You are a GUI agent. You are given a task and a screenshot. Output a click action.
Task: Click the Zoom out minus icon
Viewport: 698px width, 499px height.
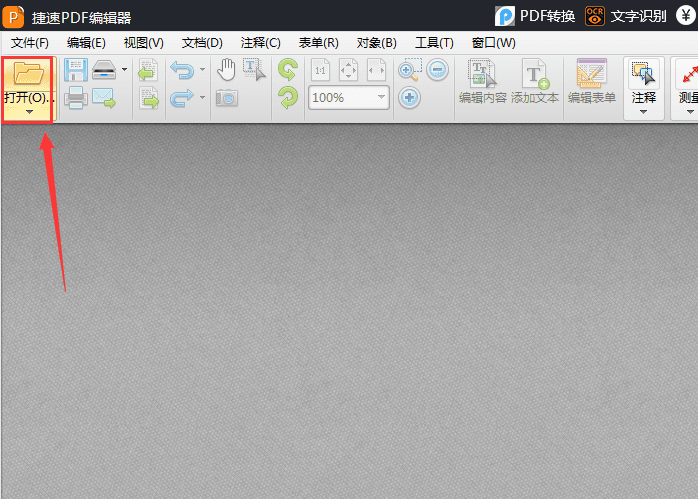438,70
